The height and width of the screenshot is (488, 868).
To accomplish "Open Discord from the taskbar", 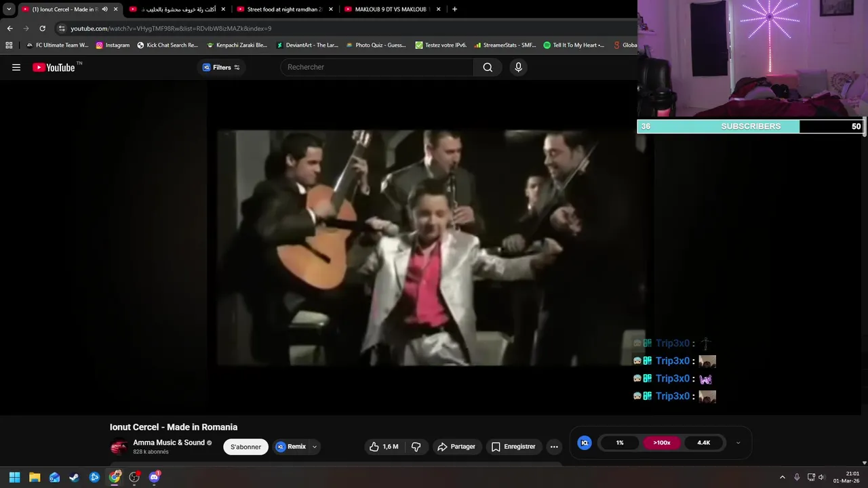I will pyautogui.click(x=154, y=477).
